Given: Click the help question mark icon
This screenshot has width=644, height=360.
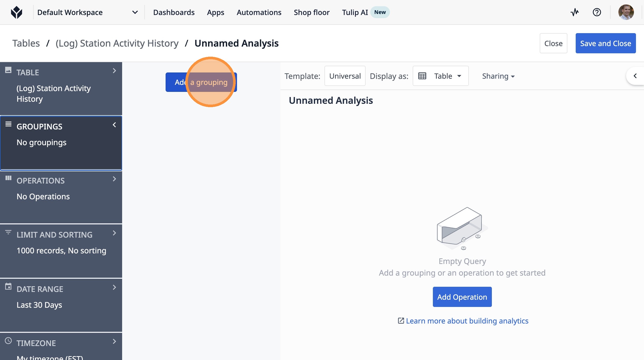Looking at the screenshot, I should tap(597, 12).
